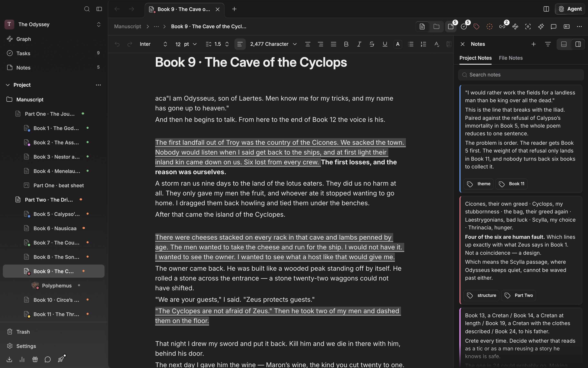Toggle the split editor view icon
Viewport: 588px width, 368px height.
pos(546,9)
